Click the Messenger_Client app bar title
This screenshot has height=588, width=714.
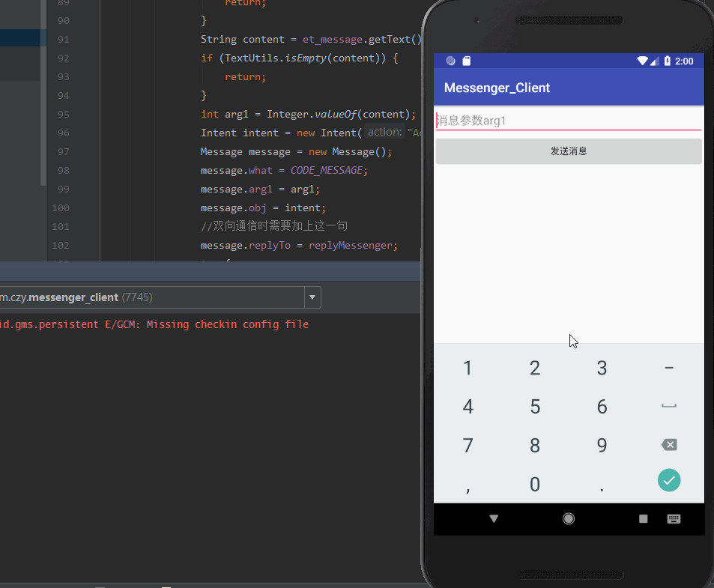pyautogui.click(x=497, y=88)
